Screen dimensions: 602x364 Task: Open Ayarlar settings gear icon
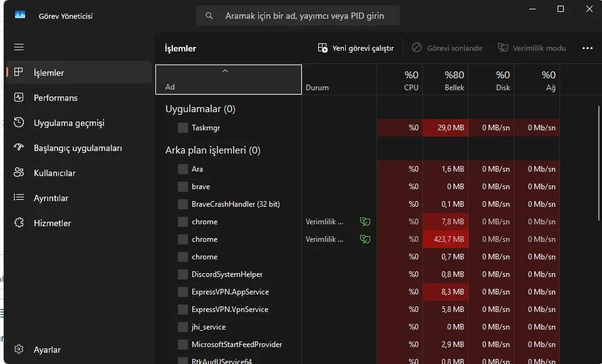pos(19,350)
